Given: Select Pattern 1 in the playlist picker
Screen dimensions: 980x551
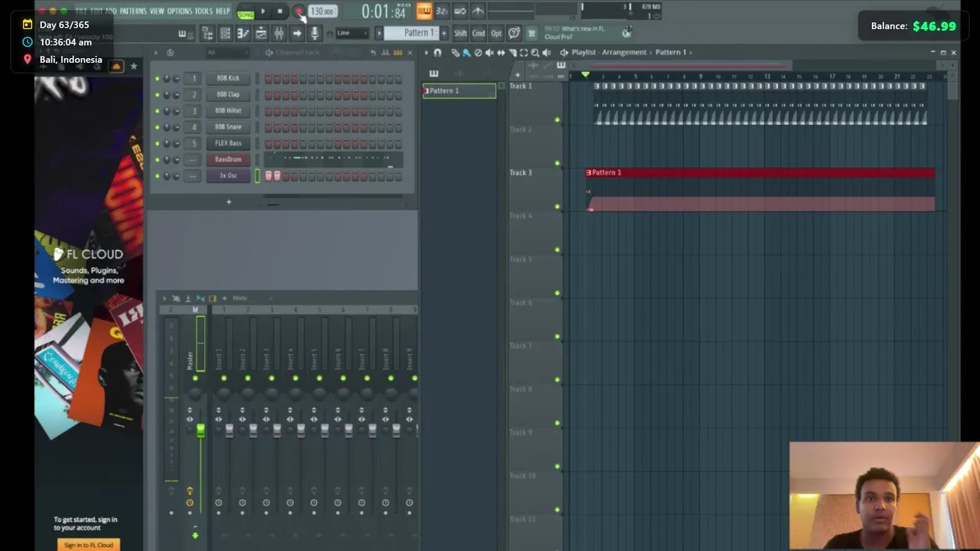Looking at the screenshot, I should pyautogui.click(x=459, y=90).
